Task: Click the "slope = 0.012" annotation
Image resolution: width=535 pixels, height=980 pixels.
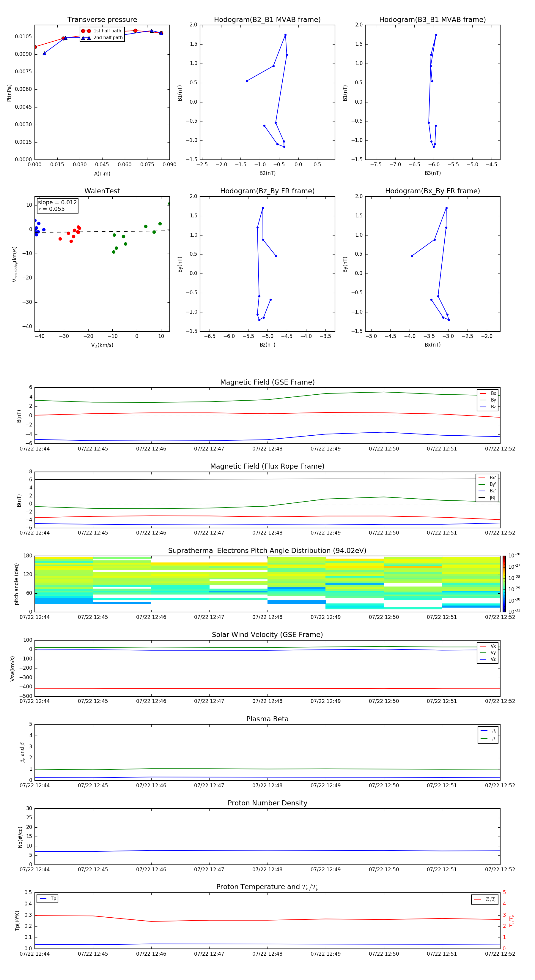Action: pyautogui.click(x=57, y=203)
